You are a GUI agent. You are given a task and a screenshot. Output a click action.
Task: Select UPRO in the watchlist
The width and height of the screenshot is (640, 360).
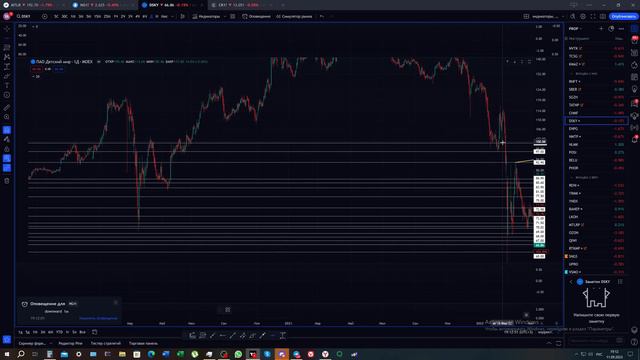596,264
